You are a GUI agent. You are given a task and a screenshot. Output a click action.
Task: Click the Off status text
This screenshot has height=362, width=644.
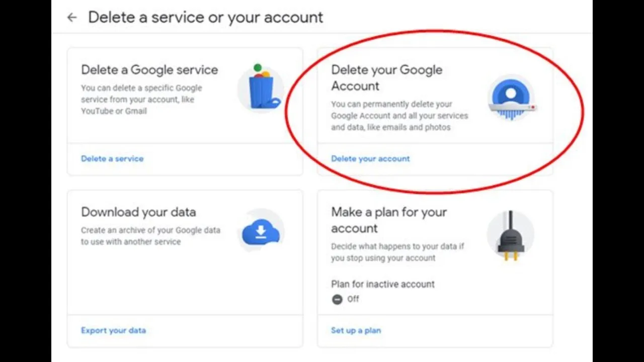coord(353,299)
